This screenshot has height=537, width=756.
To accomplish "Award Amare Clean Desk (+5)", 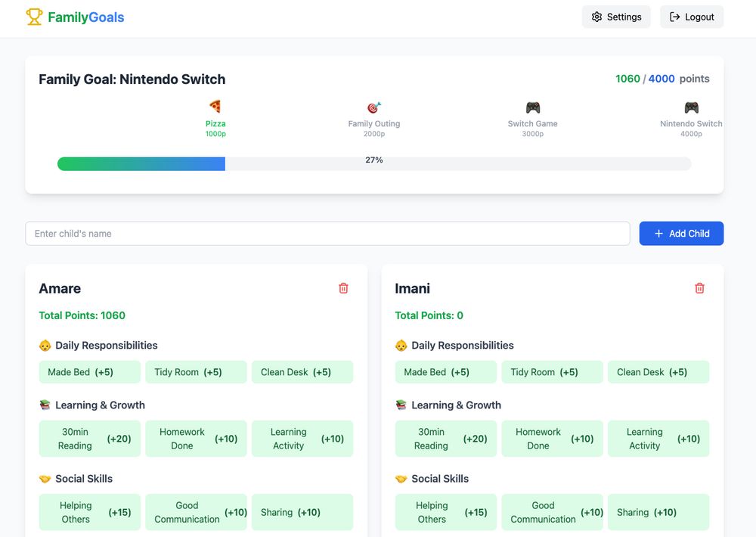I will point(302,372).
